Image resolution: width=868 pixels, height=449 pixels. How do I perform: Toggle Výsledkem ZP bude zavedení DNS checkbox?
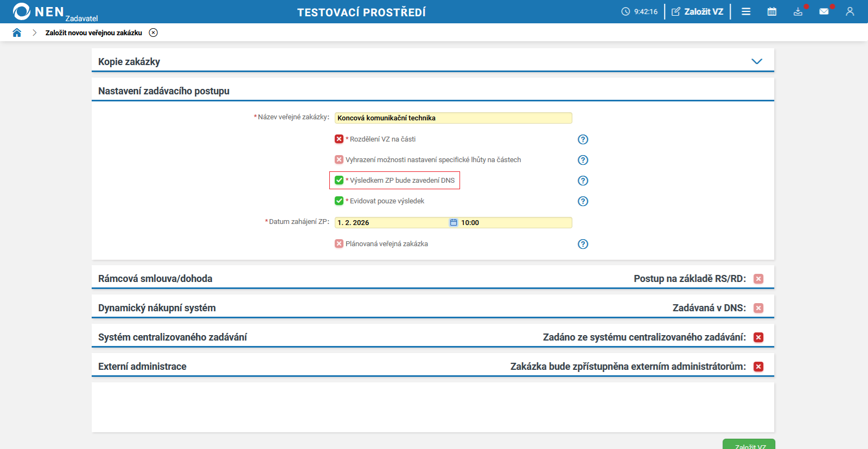click(339, 180)
